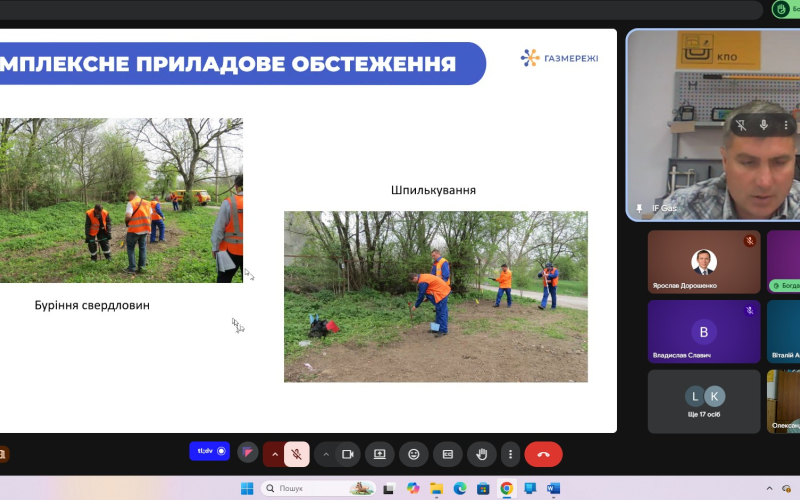Mute IF Gas participant microphone icon
Screen dimensions: 800x500
[x=764, y=125]
